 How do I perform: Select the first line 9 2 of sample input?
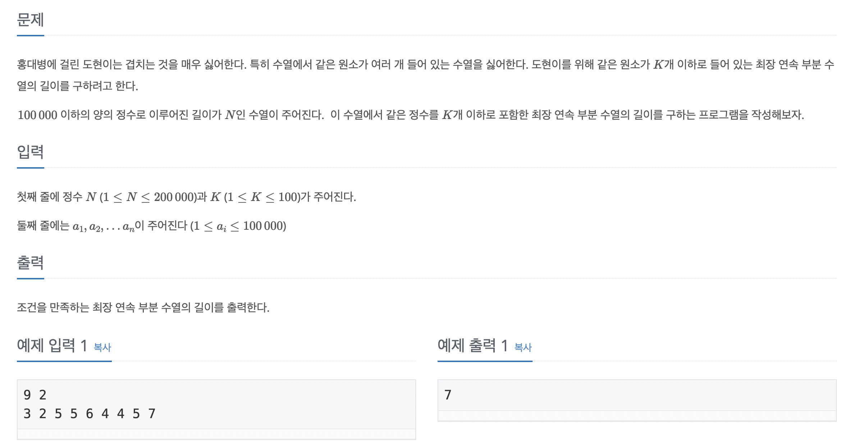35,395
